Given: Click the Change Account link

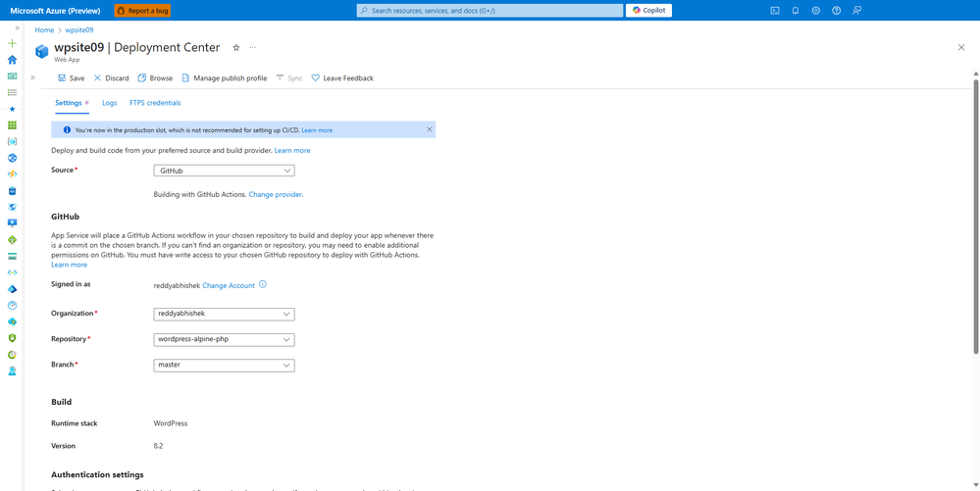Looking at the screenshot, I should (229, 285).
